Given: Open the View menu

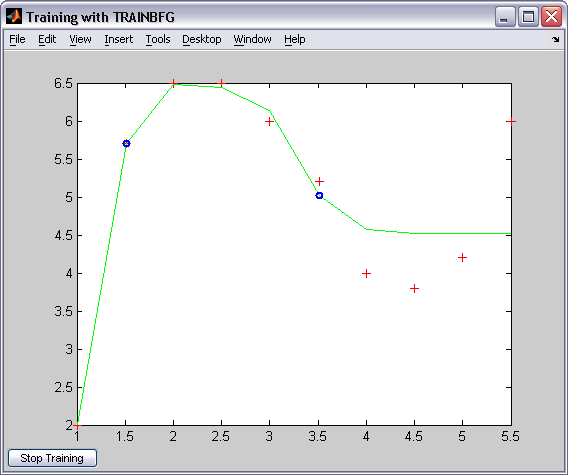Looking at the screenshot, I should pos(80,39).
